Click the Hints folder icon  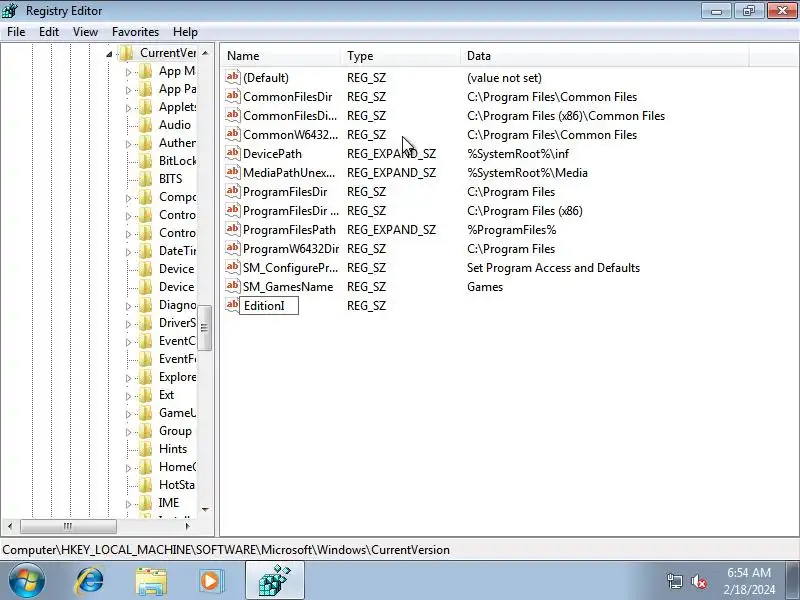pyautogui.click(x=145, y=449)
